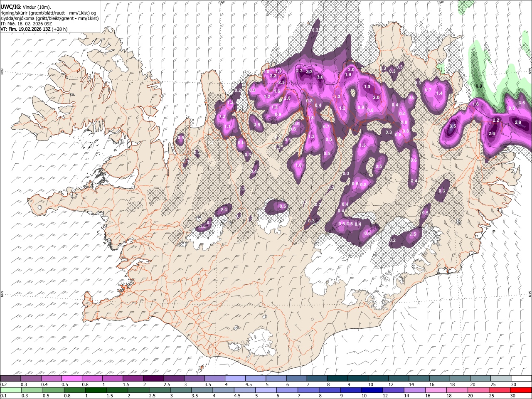Click the 'IT: Mið. 18. 02. 2026 09Z' line
532x399 pixels.
point(26,24)
